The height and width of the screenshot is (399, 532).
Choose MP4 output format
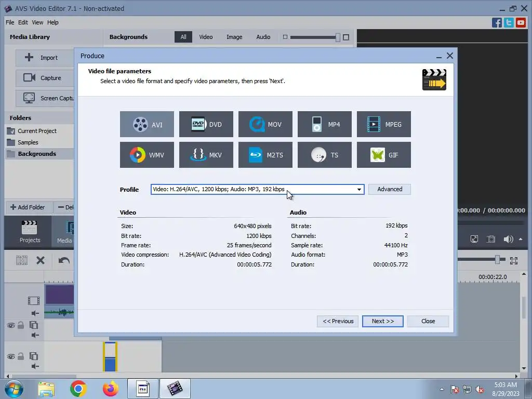click(325, 124)
